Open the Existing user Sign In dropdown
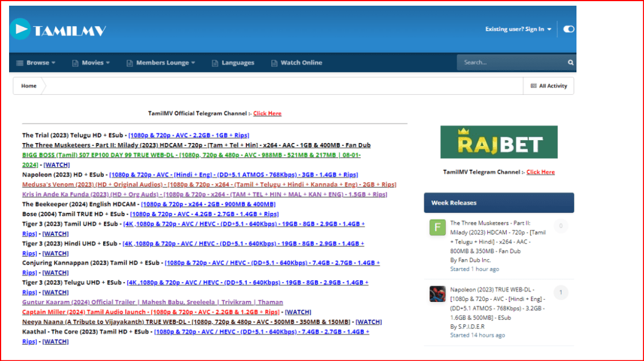 click(x=519, y=29)
